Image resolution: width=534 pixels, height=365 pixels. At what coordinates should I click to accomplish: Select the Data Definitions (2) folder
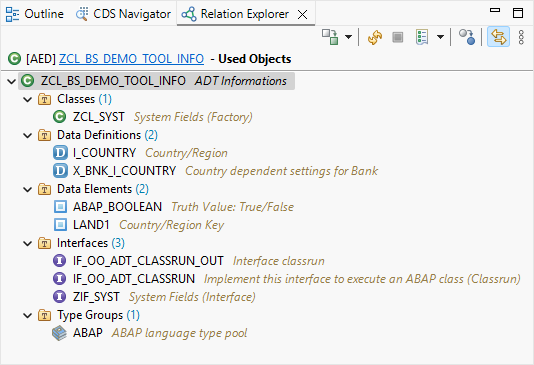pyautogui.click(x=107, y=135)
